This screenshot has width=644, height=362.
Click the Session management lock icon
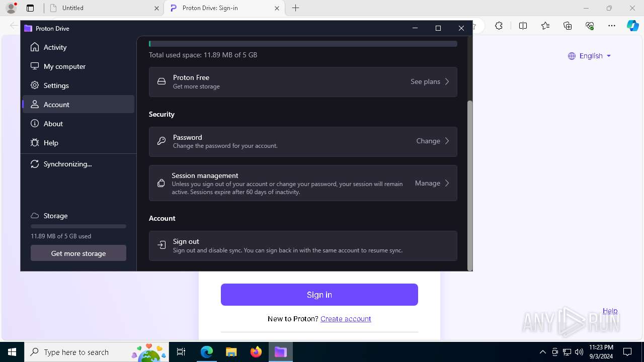point(161,183)
